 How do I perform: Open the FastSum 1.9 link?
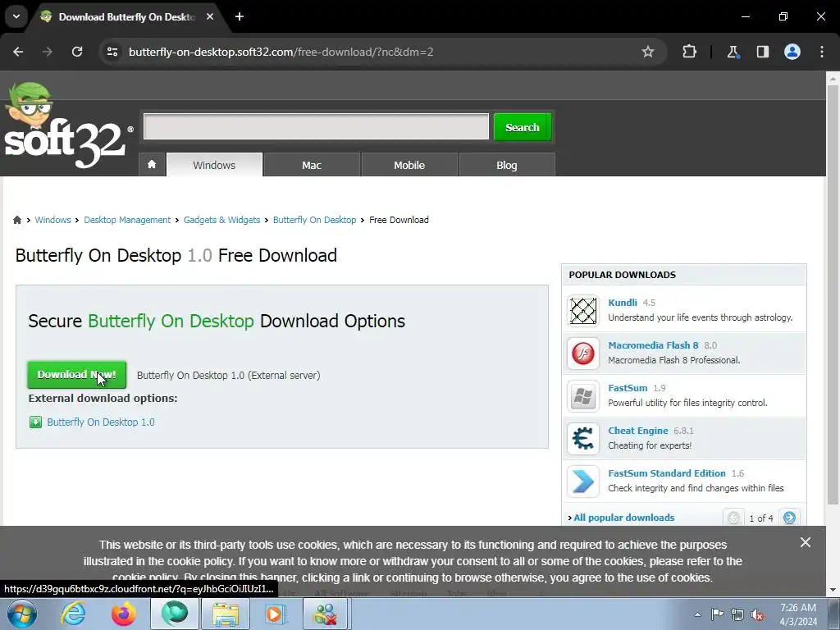point(628,388)
